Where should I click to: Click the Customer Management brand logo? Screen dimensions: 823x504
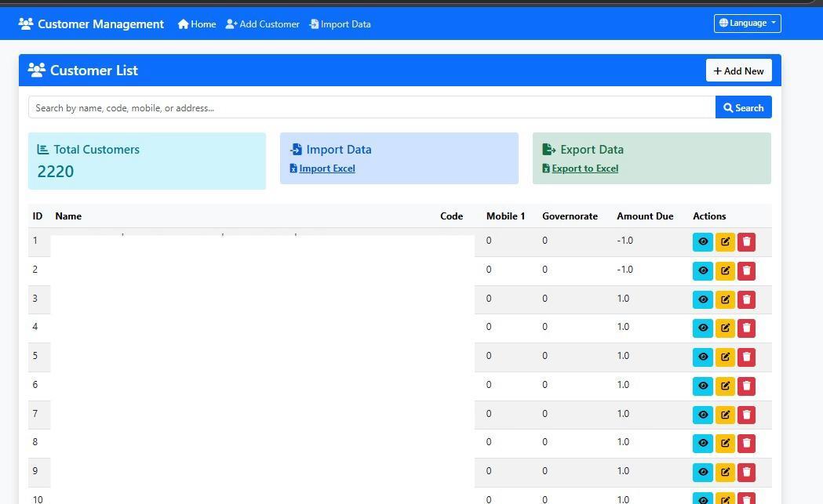coord(91,24)
